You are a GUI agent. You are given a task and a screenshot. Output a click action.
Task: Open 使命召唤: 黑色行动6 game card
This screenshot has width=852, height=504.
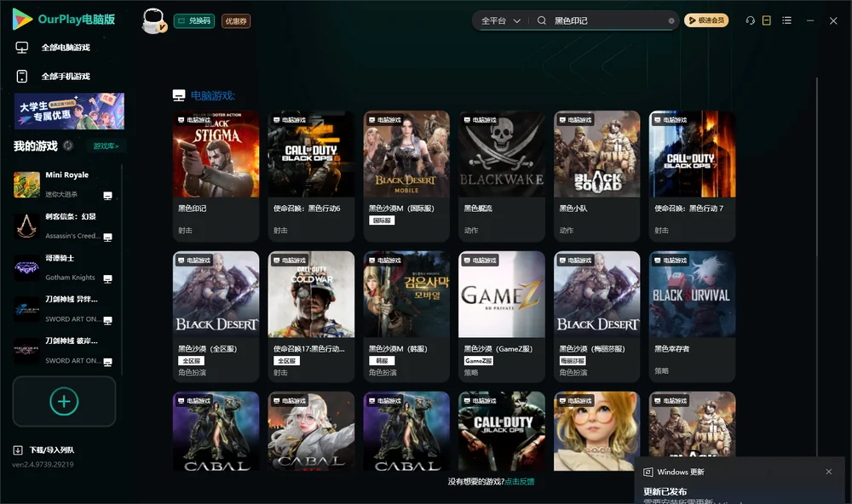[311, 176]
